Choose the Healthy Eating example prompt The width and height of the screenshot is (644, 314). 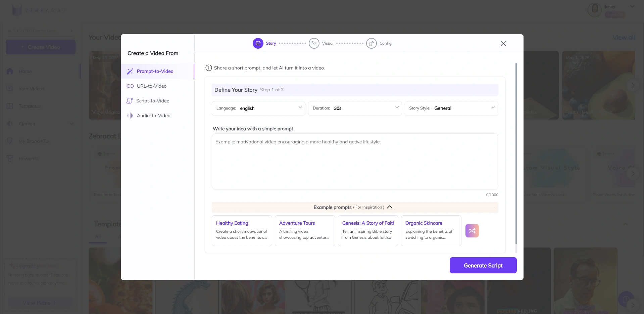(x=242, y=231)
